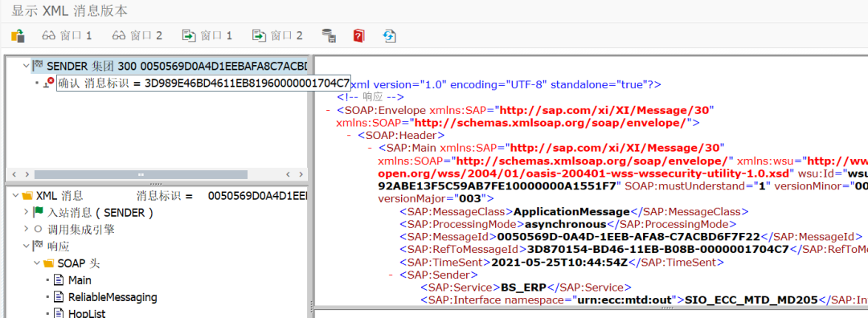The width and height of the screenshot is (868, 318).
Task: Select the ReliableMessaging tree entry
Action: tap(113, 298)
